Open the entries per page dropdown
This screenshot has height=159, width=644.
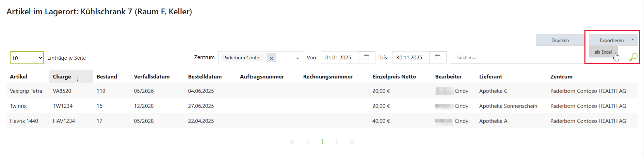(x=27, y=58)
